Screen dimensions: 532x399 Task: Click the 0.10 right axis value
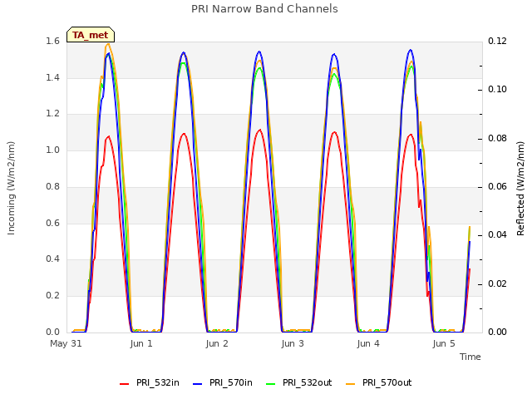pyautogui.click(x=497, y=90)
